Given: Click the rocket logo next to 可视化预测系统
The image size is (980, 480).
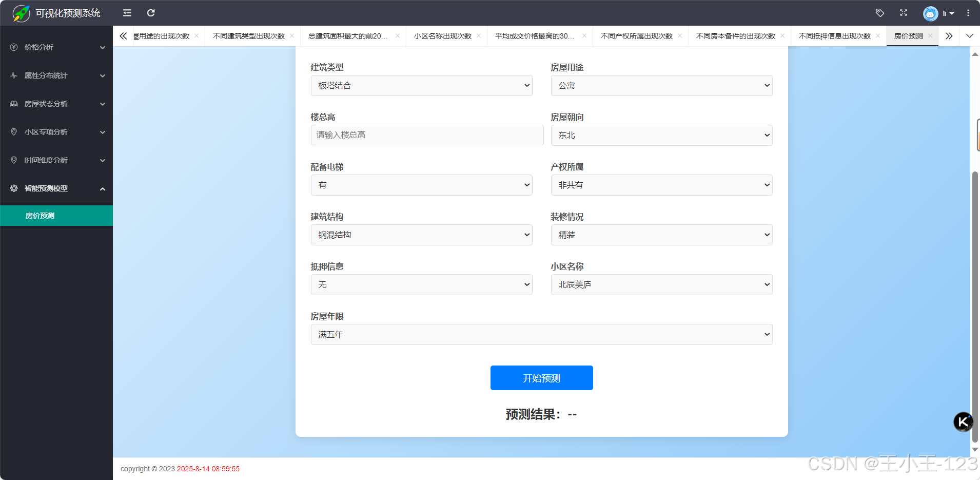Looking at the screenshot, I should coord(21,13).
